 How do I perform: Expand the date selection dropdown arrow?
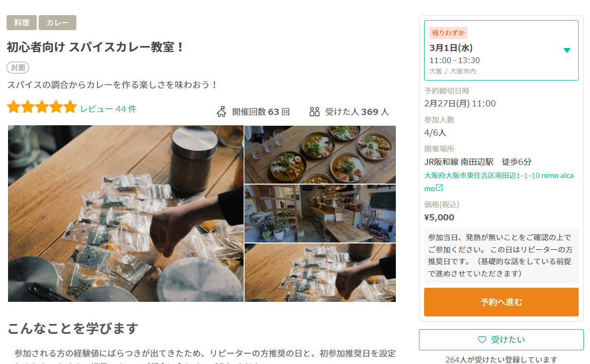[567, 50]
